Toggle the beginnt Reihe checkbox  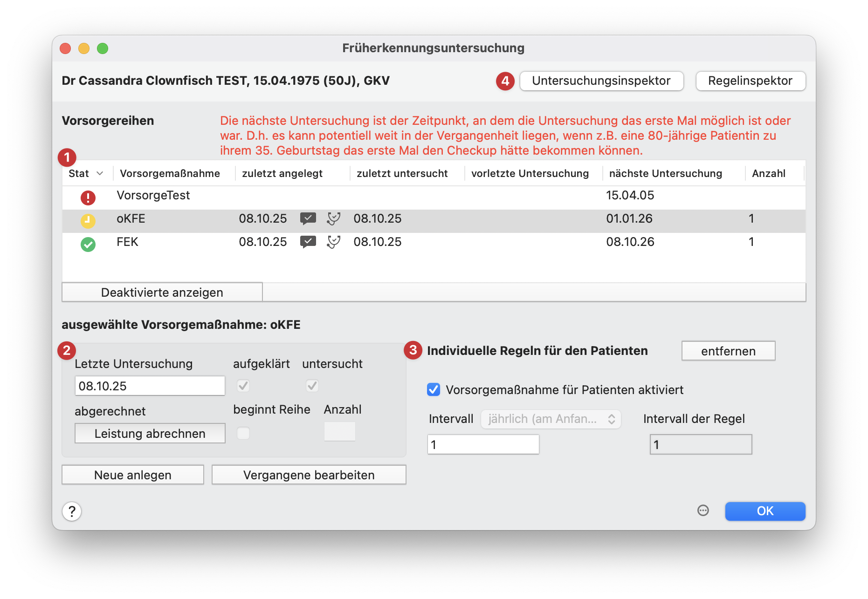pos(243,433)
